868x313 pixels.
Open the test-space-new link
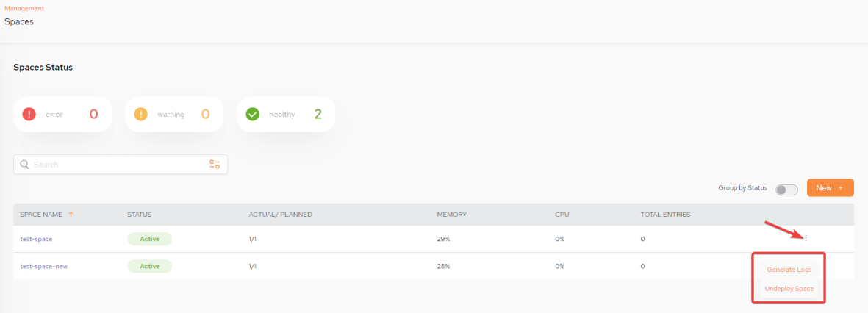tap(44, 266)
